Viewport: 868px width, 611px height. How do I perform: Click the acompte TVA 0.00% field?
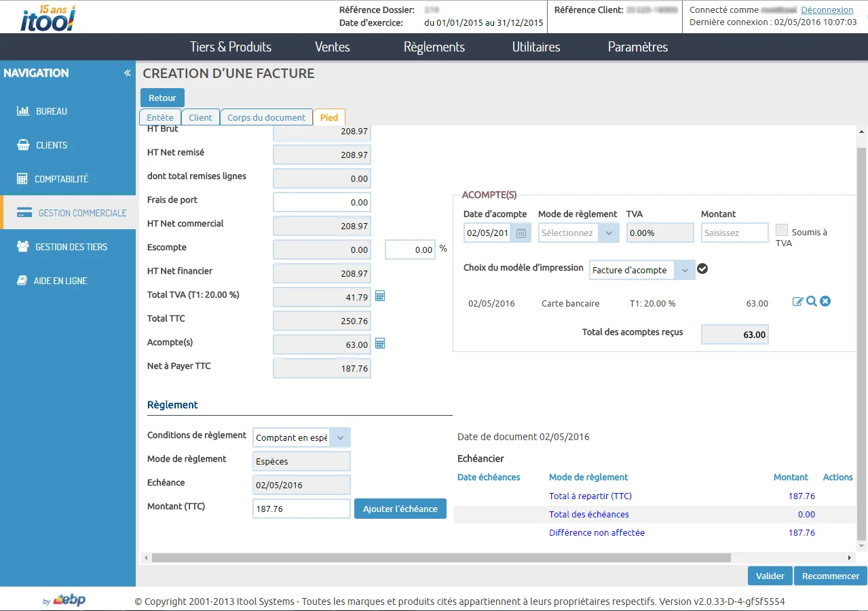[x=660, y=233]
